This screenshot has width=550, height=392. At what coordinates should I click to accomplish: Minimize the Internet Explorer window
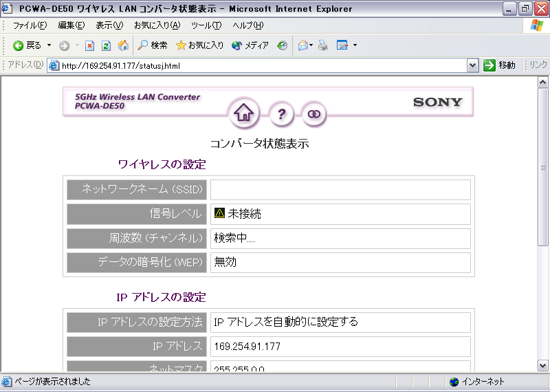coord(509,8)
